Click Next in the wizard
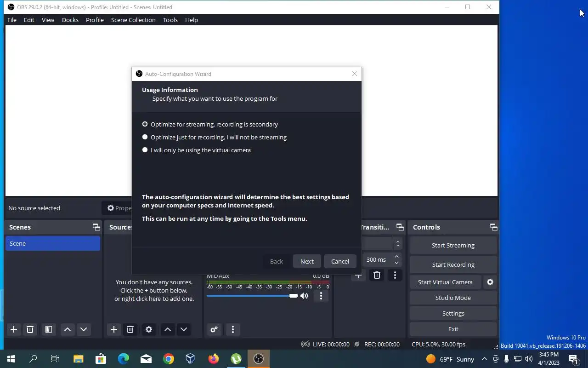Image resolution: width=588 pixels, height=368 pixels. coord(307,261)
